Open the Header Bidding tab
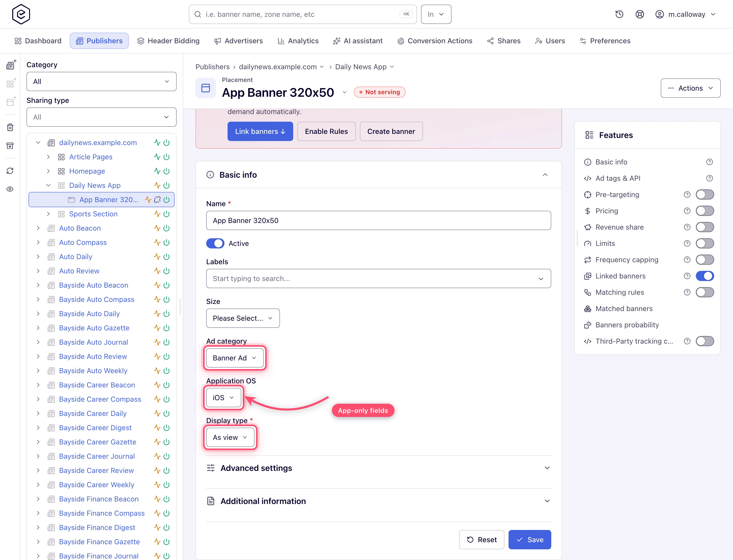 (168, 41)
